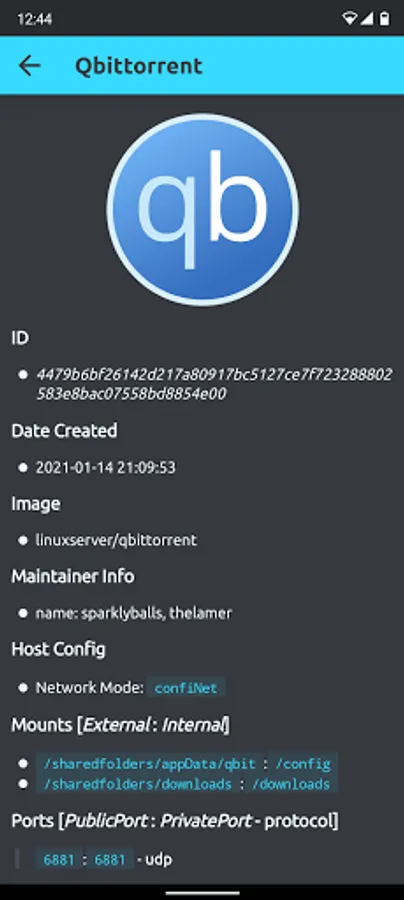
Task: Select the Qbittorrent title in header
Action: click(x=139, y=67)
